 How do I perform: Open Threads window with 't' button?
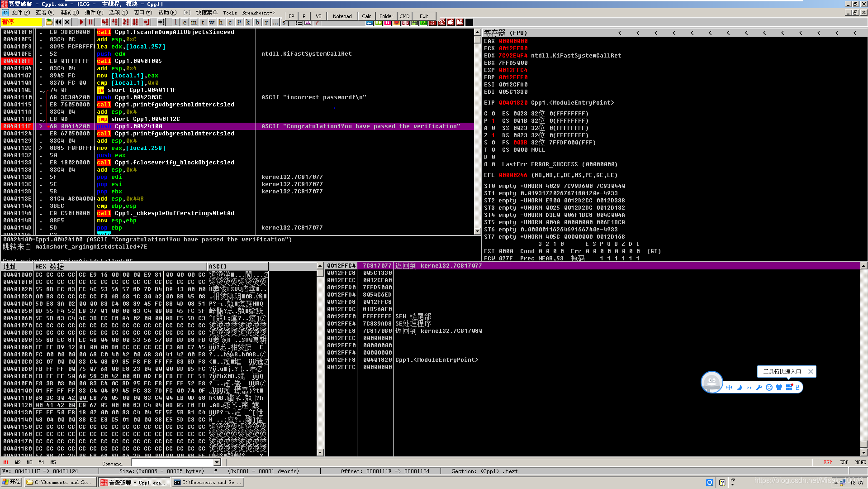point(203,22)
